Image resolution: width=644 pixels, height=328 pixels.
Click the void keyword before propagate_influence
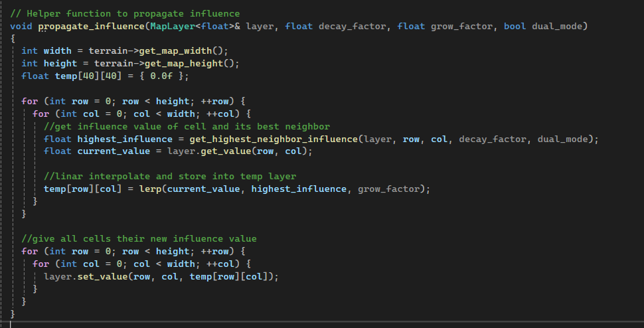coord(22,26)
